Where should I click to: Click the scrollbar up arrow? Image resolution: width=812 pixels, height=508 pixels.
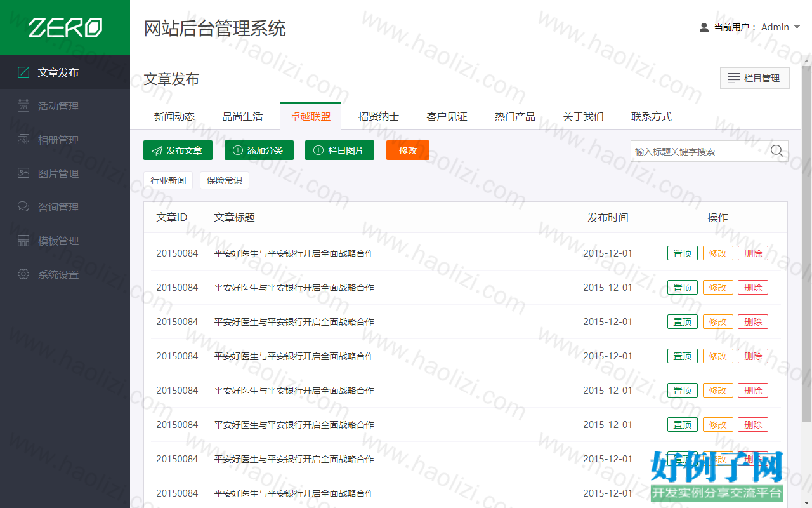click(x=806, y=61)
